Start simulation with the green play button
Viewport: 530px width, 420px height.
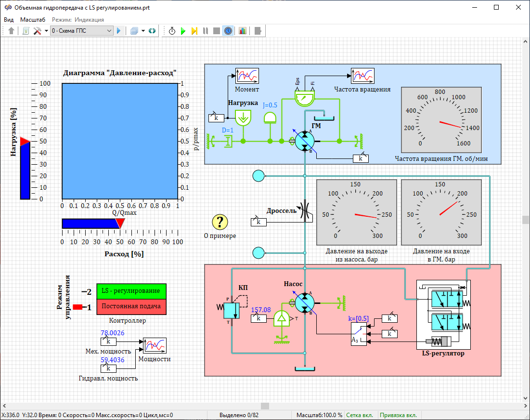(x=183, y=31)
